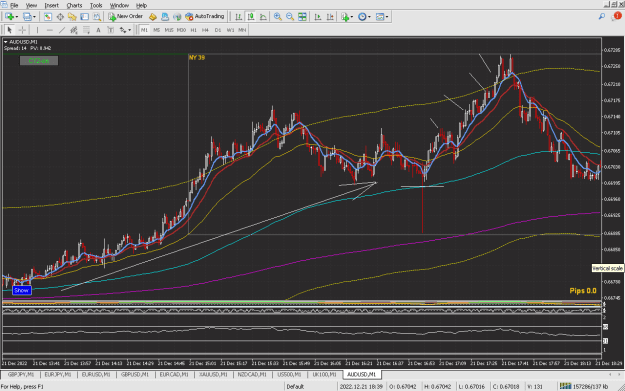The image size is (625, 391).
Task: Open the Insert menu
Action: (51, 6)
